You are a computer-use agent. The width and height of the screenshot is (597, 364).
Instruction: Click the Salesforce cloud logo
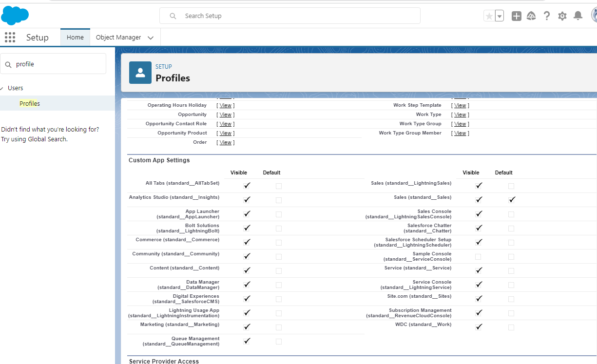point(15,16)
